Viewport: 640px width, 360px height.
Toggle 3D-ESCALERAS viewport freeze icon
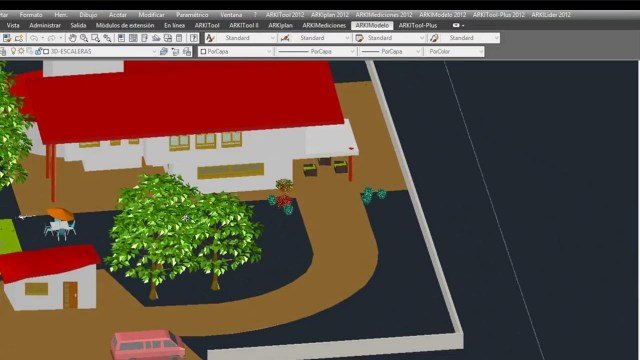click(30, 51)
